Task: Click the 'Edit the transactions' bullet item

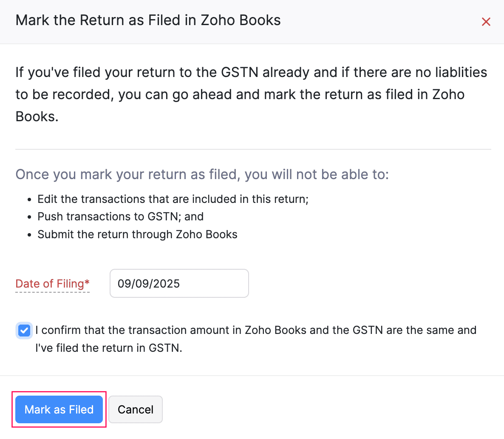Action: point(173,199)
